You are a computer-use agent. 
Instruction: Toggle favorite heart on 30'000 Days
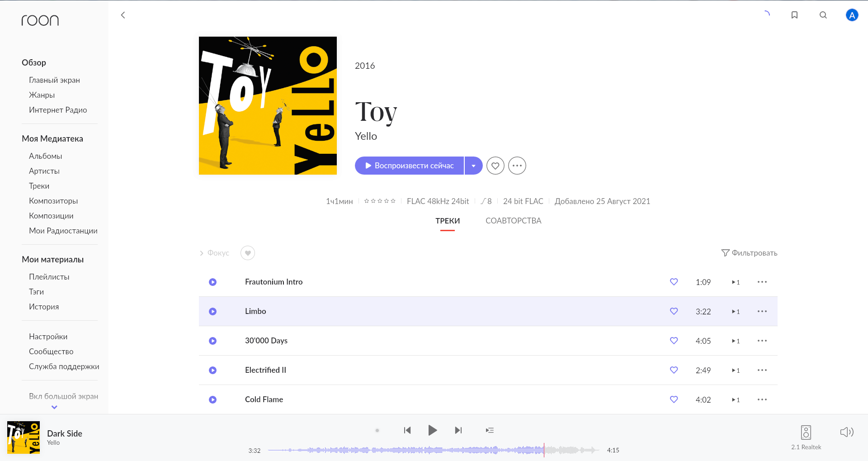[x=674, y=341]
